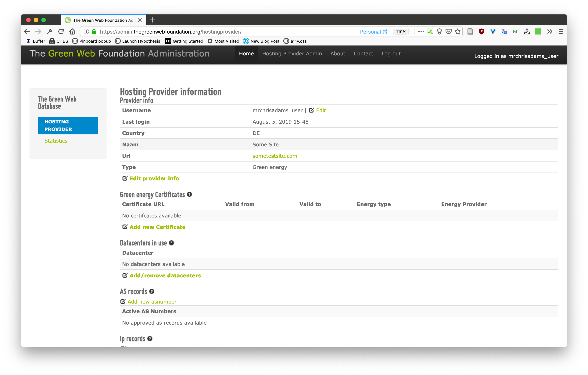Click the green leaf extension icon in the address bar
This screenshot has width=588, height=375.
click(x=431, y=31)
